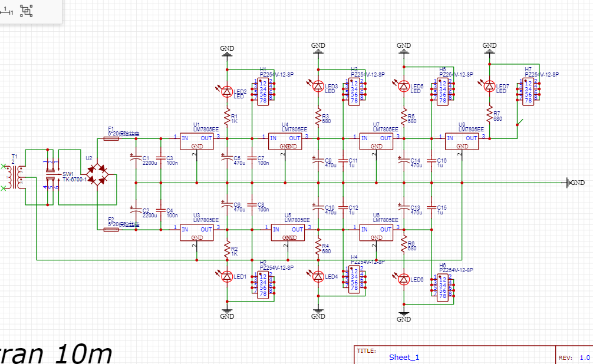
Task: Click the U5 regulator component
Action: tap(288, 233)
